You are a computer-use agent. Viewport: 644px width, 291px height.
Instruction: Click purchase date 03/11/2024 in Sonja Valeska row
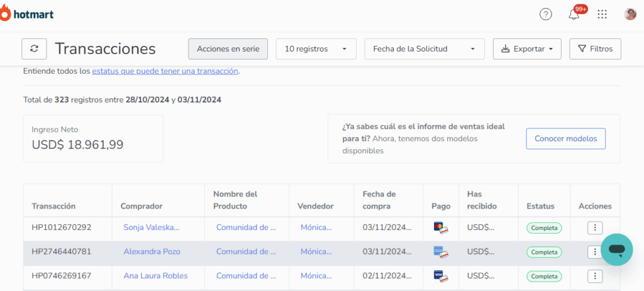point(387,227)
